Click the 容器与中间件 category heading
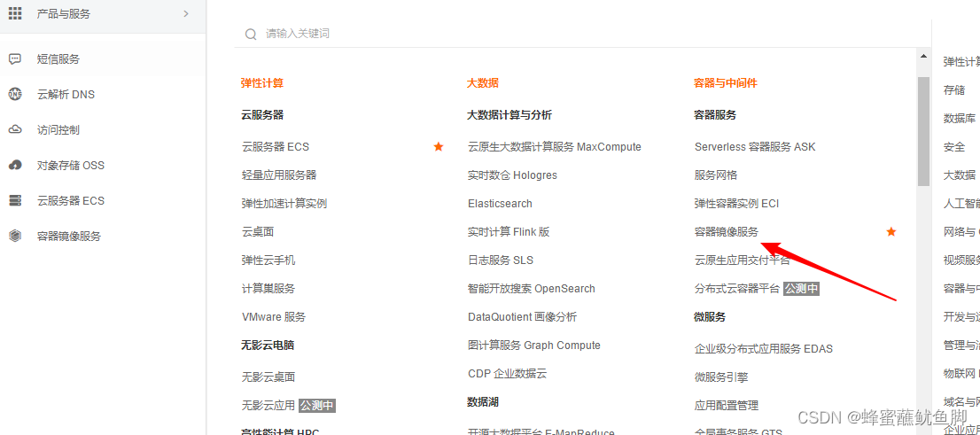980x435 pixels. tap(726, 83)
